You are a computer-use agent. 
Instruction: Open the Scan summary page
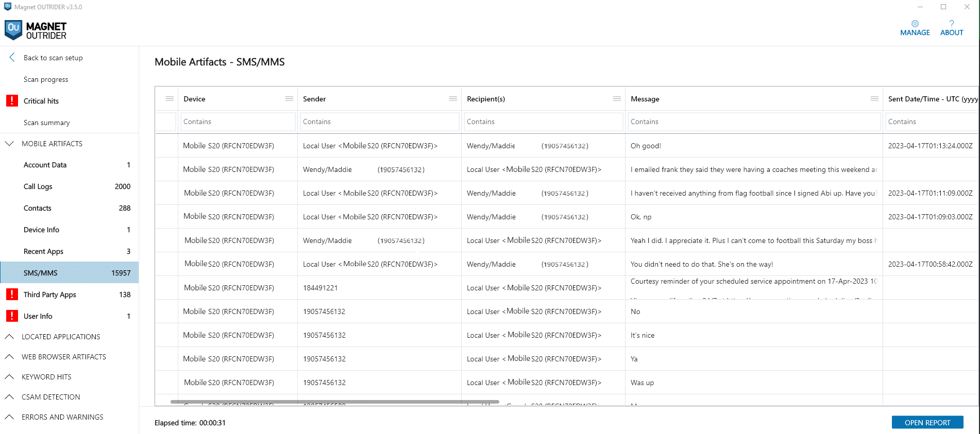pyautogui.click(x=46, y=123)
